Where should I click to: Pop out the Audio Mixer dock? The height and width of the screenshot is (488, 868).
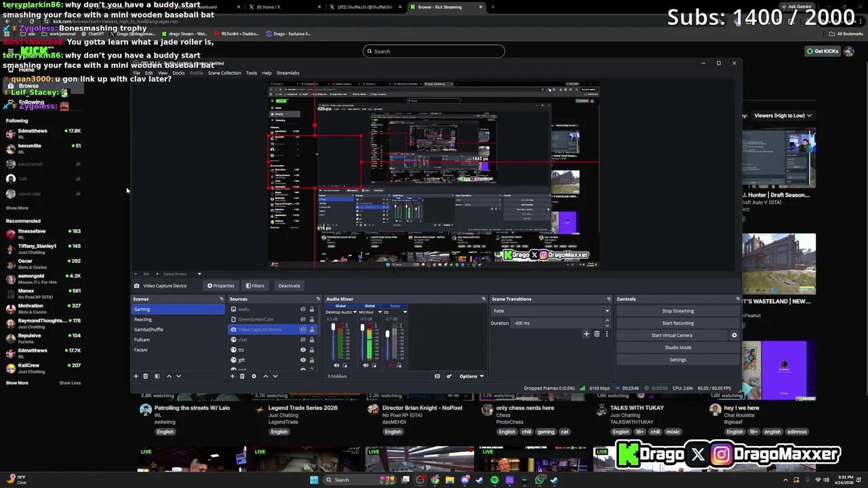pos(484,299)
